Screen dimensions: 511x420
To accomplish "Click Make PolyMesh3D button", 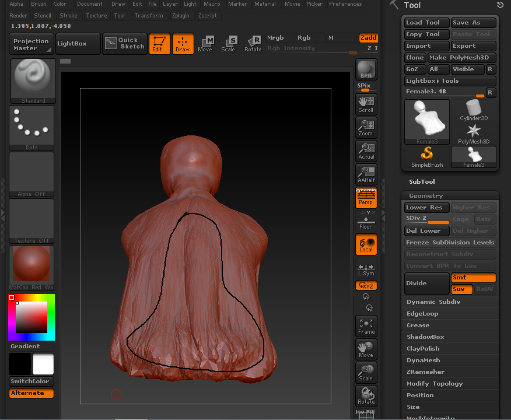I will (x=462, y=58).
